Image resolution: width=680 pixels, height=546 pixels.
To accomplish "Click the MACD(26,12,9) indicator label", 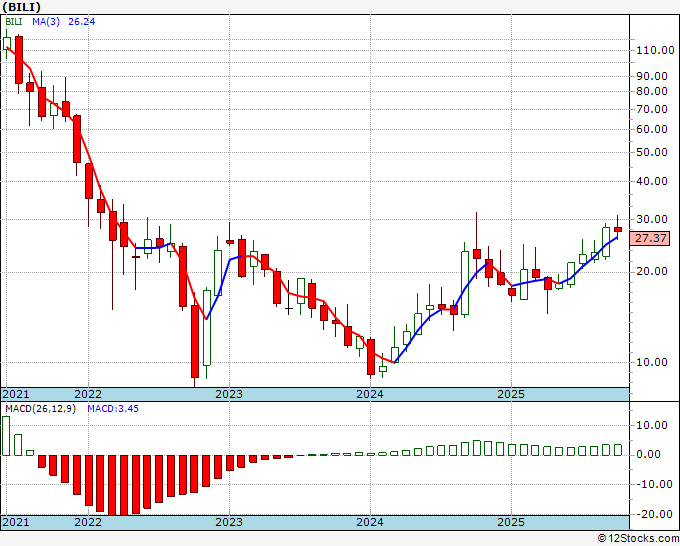I will pos(40,409).
